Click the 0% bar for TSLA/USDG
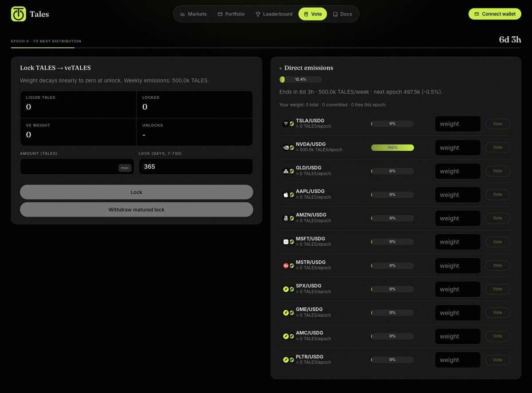Image resolution: width=532 pixels, height=393 pixels. [x=392, y=124]
